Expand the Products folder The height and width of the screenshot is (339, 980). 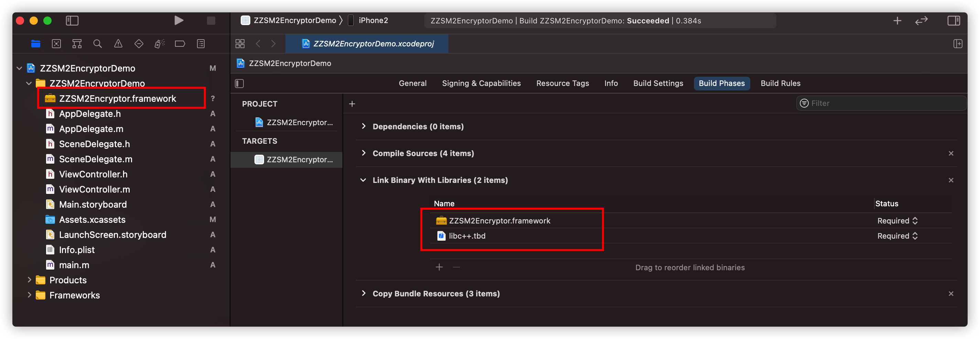[x=29, y=280]
